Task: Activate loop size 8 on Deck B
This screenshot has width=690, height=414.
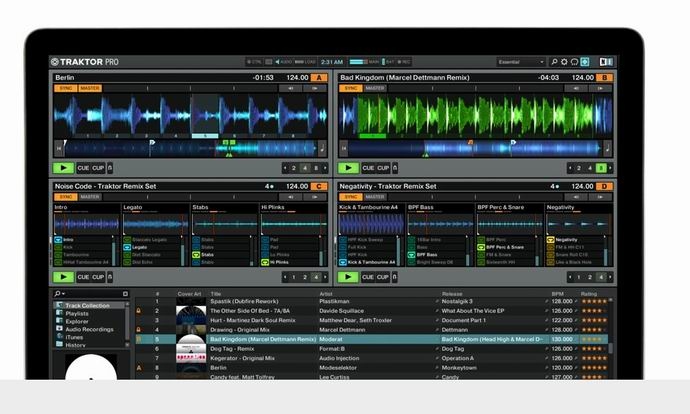Action: (x=601, y=168)
